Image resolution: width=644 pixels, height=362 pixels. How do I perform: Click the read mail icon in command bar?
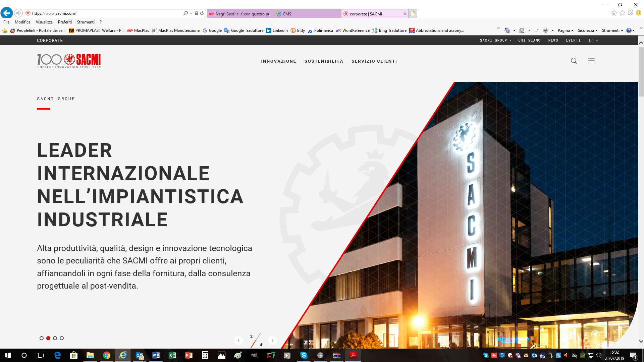pyautogui.click(x=536, y=31)
